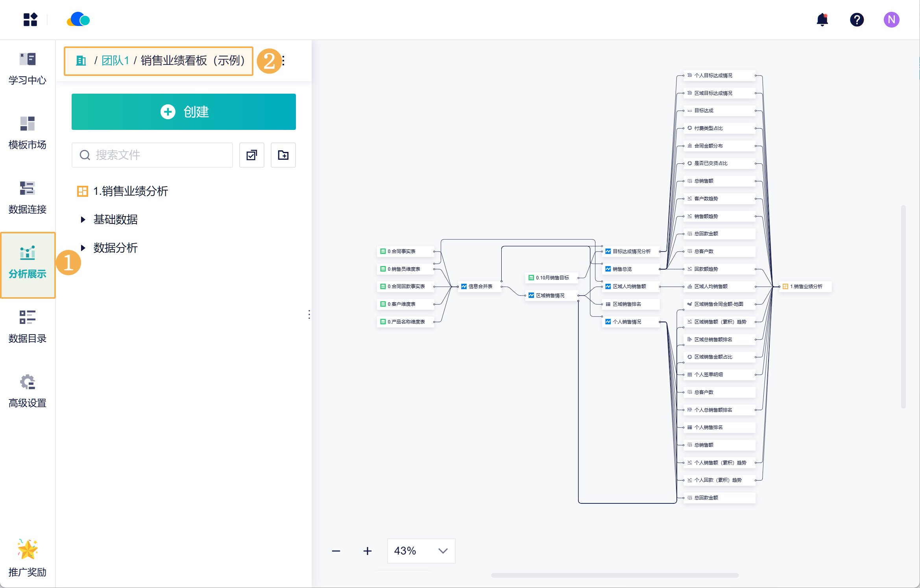
Task: Select the 客户数趋势 node
Action: [720, 199]
